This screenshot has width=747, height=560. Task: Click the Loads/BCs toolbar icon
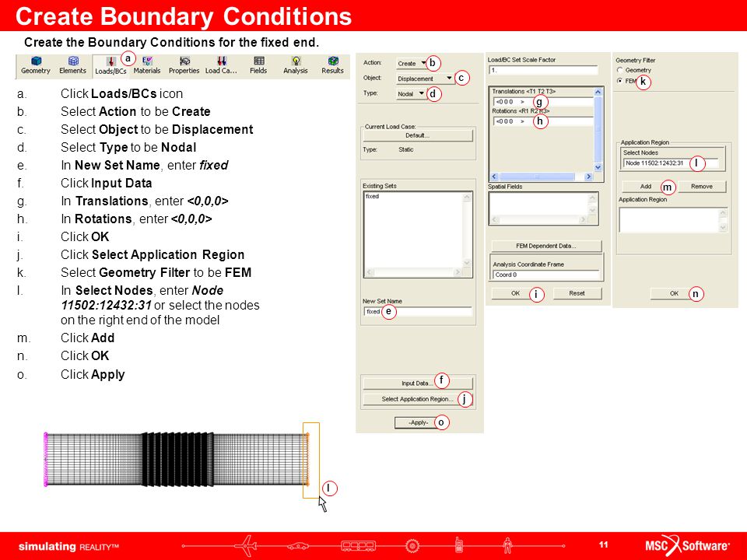[110, 66]
